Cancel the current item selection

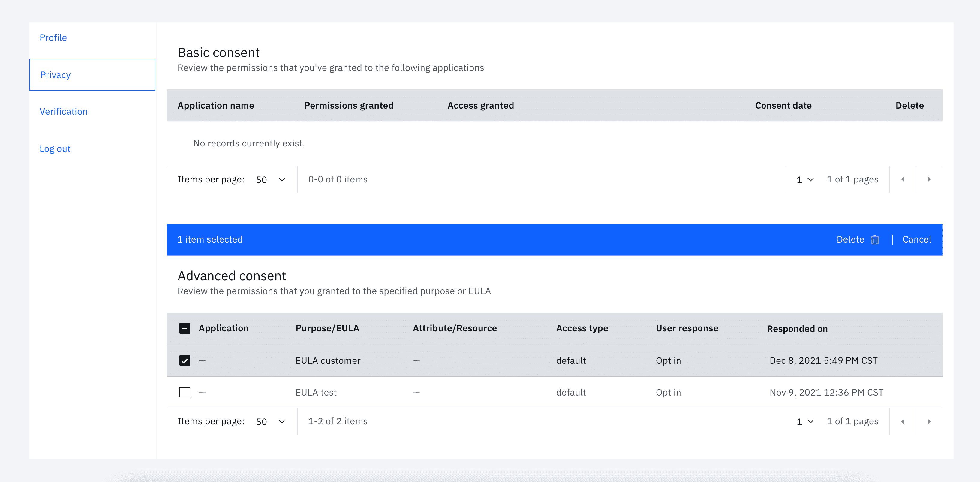[917, 239]
